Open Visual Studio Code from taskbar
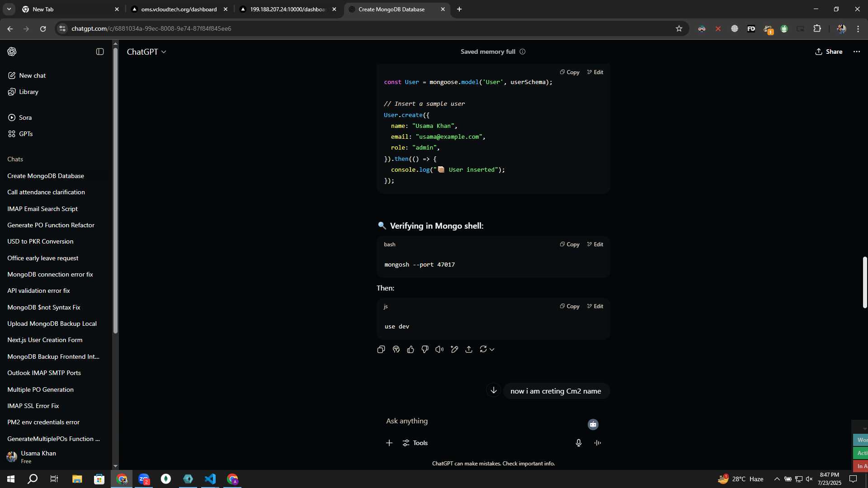The image size is (868, 488). 210,479
